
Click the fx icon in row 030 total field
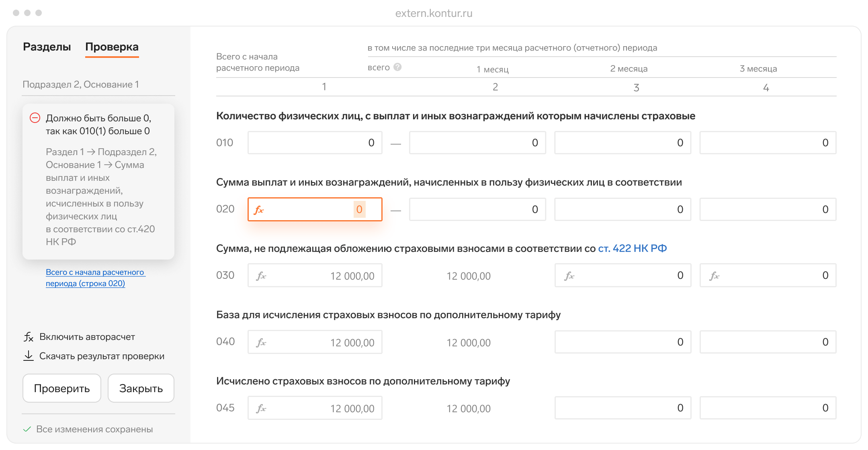pos(262,276)
